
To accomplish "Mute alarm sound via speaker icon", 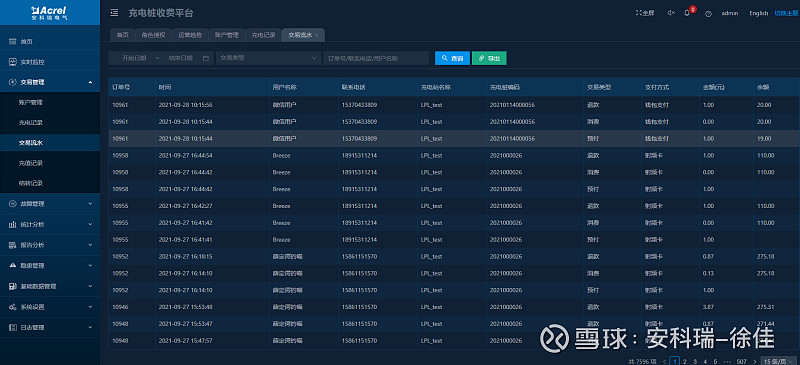I will pyautogui.click(x=671, y=13).
